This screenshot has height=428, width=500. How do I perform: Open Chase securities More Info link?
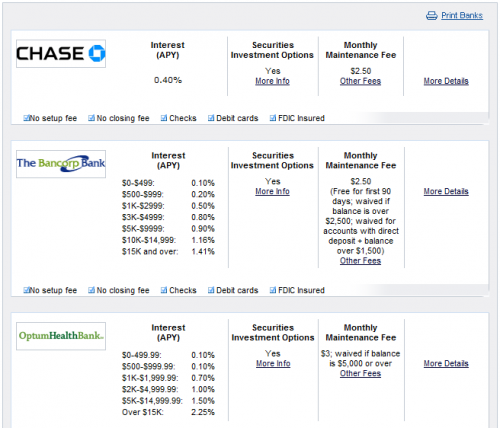272,81
